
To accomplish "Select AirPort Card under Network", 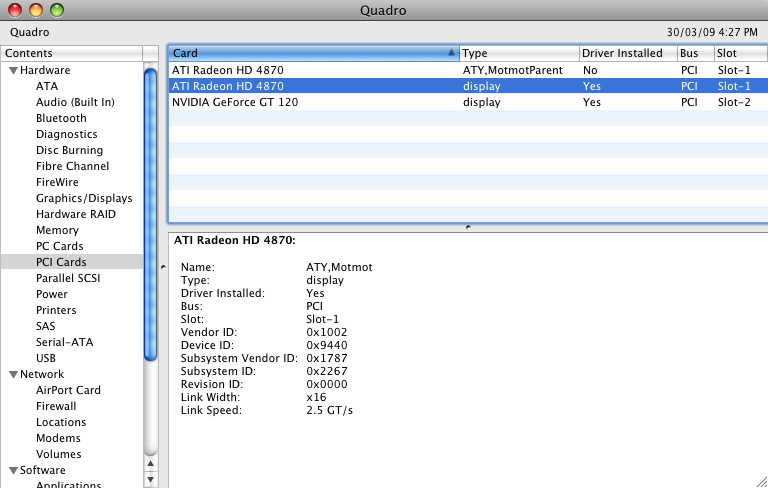I will [69, 390].
